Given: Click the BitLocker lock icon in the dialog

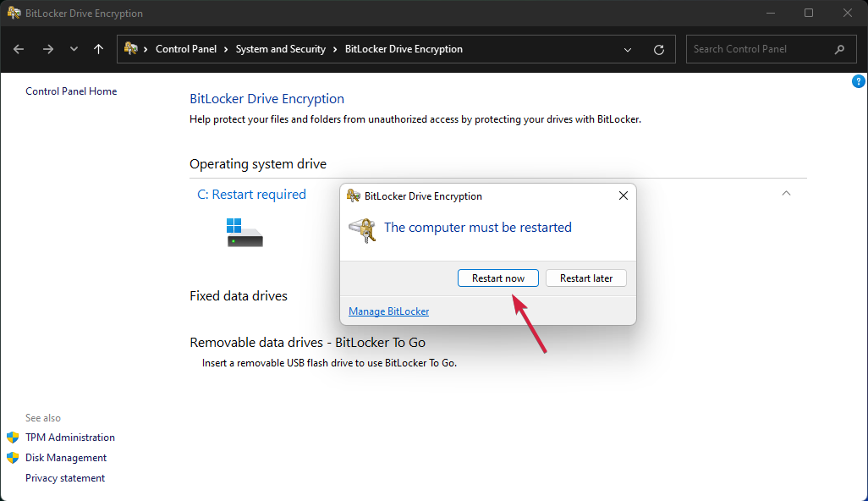Looking at the screenshot, I should click(x=362, y=230).
